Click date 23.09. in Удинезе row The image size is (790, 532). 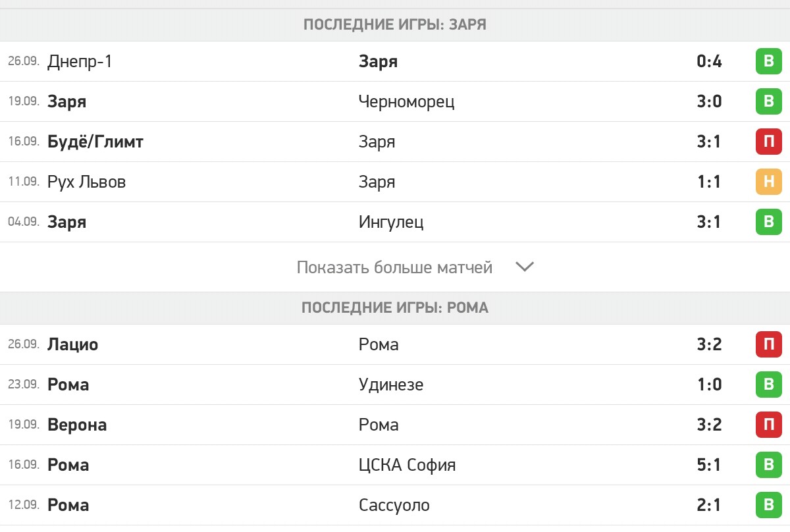click(24, 385)
